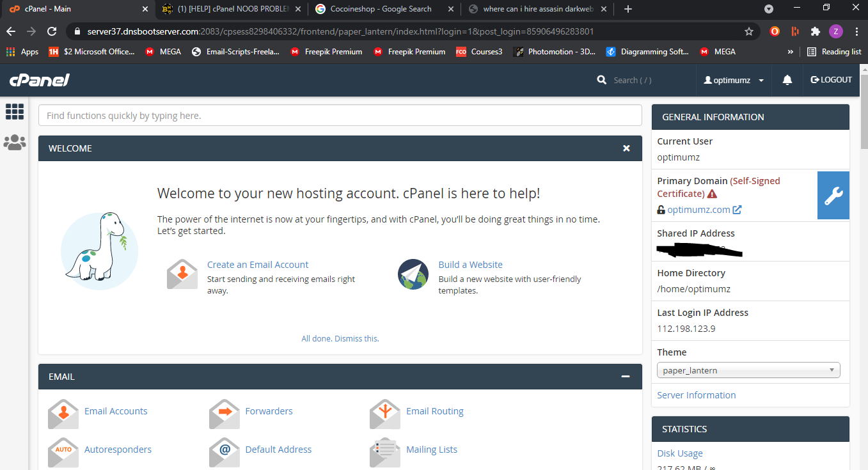Close the Cocoineshop - Google Search tab
This screenshot has height=470, width=868.
(x=451, y=9)
